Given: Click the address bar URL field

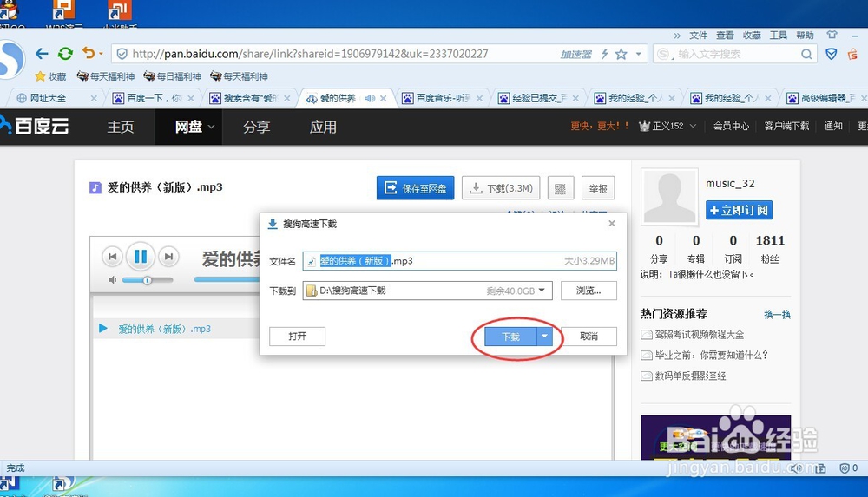Looking at the screenshot, I should (310, 54).
